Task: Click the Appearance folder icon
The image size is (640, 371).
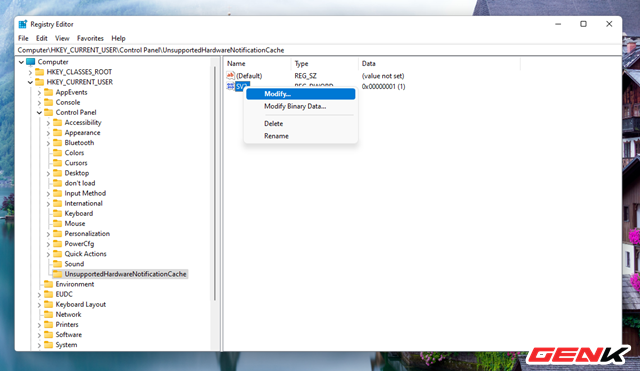Action: 58,133
